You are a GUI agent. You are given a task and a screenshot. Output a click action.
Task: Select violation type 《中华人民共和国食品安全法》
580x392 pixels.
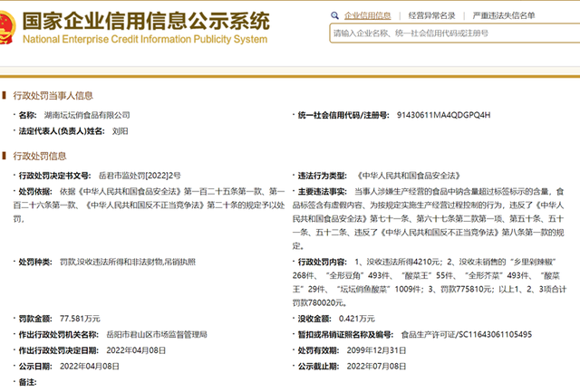pyautogui.click(x=409, y=176)
